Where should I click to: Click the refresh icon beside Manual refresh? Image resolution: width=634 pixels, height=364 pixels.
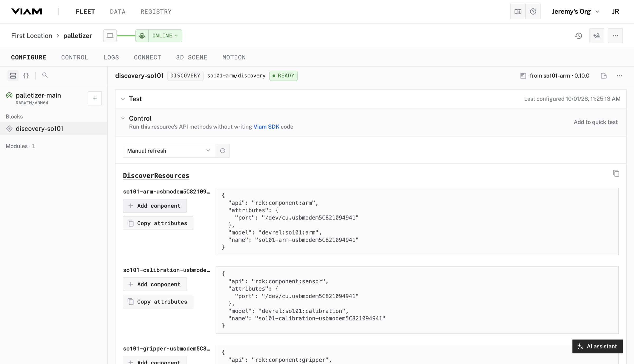(x=222, y=151)
